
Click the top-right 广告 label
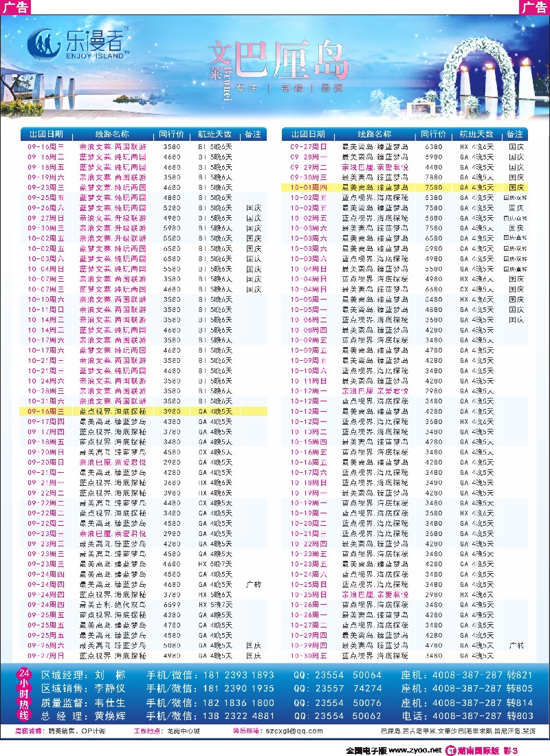tap(535, 7)
